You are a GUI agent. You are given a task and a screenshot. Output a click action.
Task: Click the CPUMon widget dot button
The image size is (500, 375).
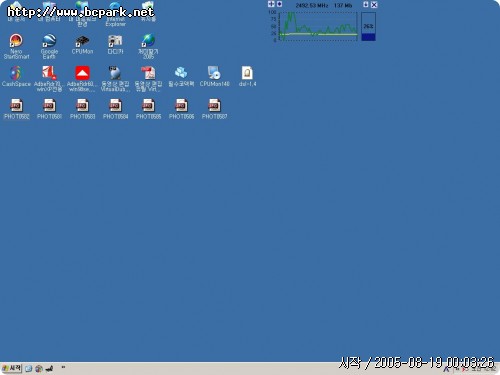(279, 4)
